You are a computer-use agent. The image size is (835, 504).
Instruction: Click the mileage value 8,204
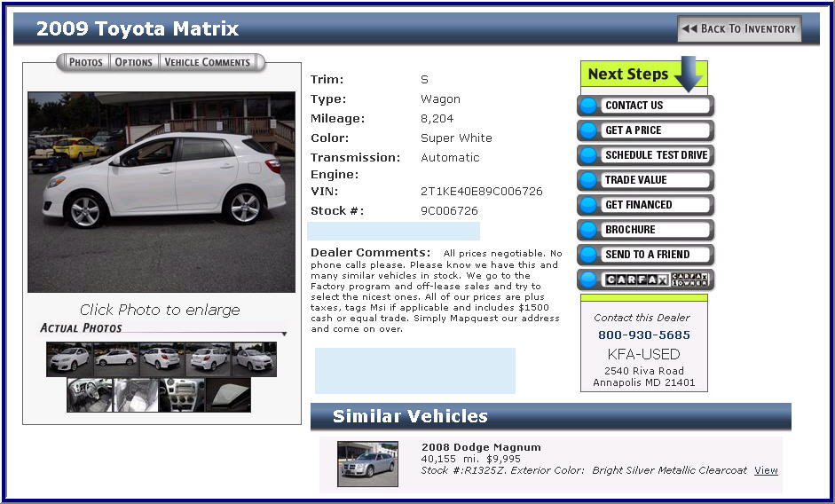[437, 119]
